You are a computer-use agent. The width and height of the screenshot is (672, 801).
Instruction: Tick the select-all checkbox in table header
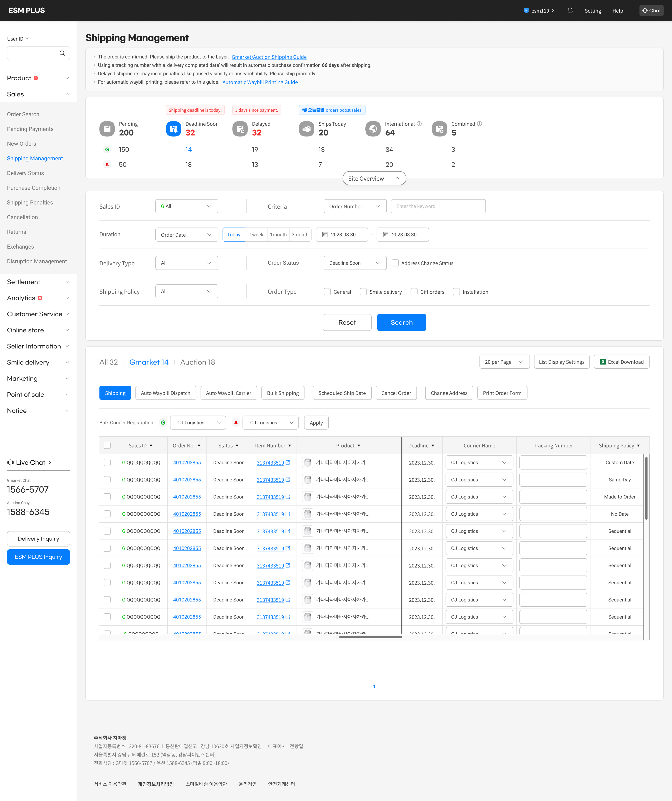pos(107,445)
